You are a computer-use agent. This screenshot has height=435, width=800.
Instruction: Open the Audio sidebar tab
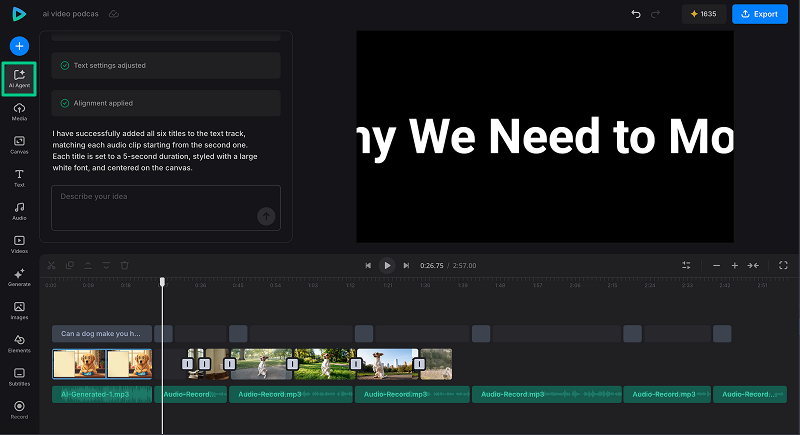19,211
